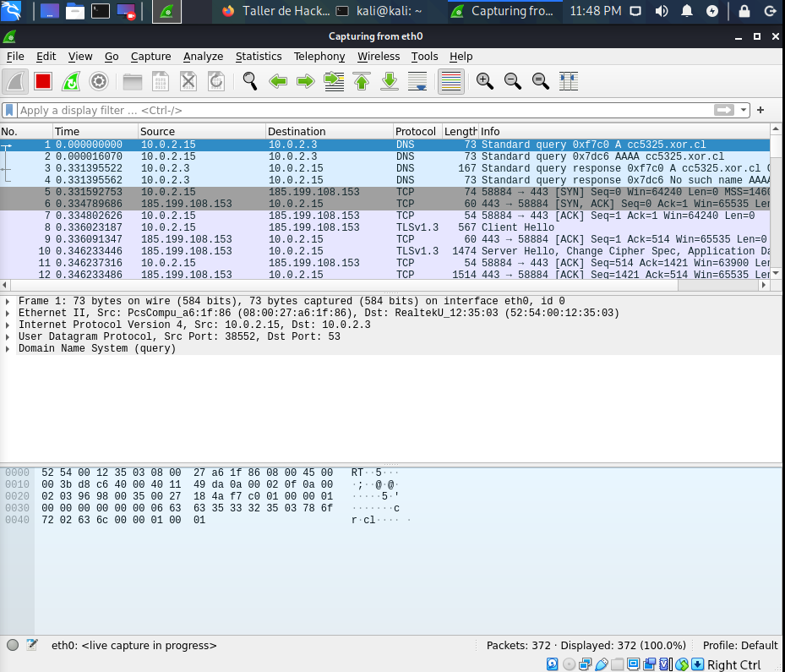Toggle packet colorization rules
Viewport: 785px width, 672px height.
(x=450, y=81)
